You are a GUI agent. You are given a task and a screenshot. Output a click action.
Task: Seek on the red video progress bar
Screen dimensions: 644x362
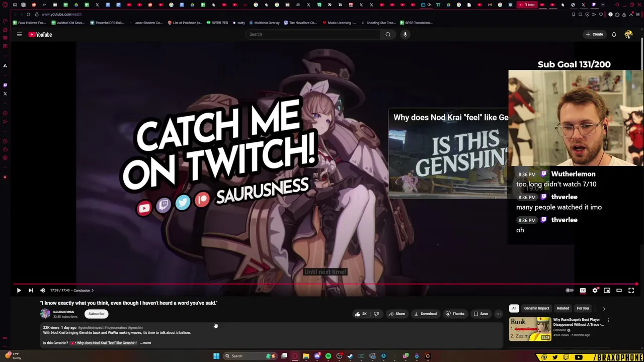[325, 284]
